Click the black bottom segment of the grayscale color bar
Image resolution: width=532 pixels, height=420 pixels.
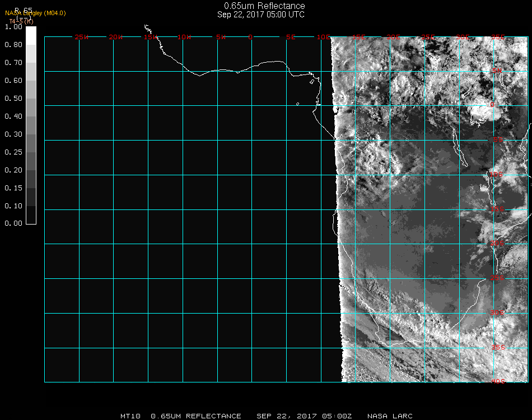(31, 214)
